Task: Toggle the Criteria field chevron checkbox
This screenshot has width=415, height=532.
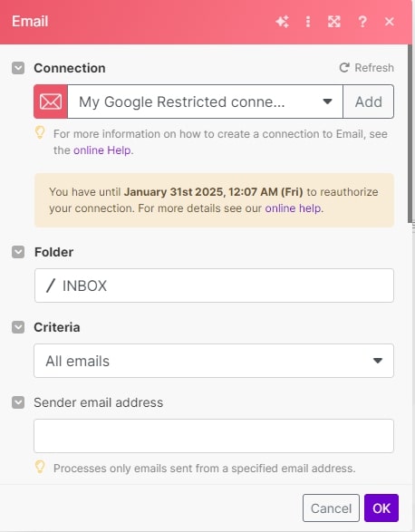Action: 18,327
